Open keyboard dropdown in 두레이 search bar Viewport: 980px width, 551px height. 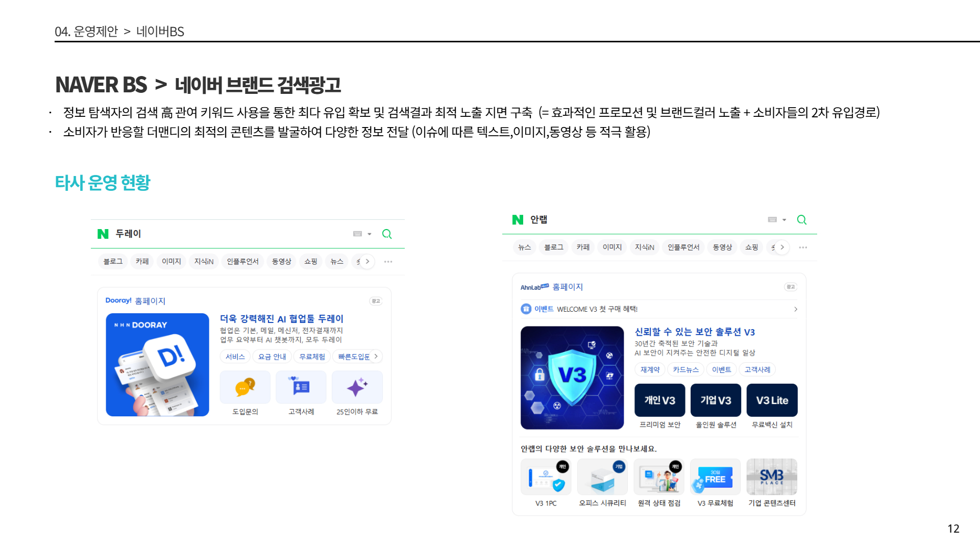point(370,234)
